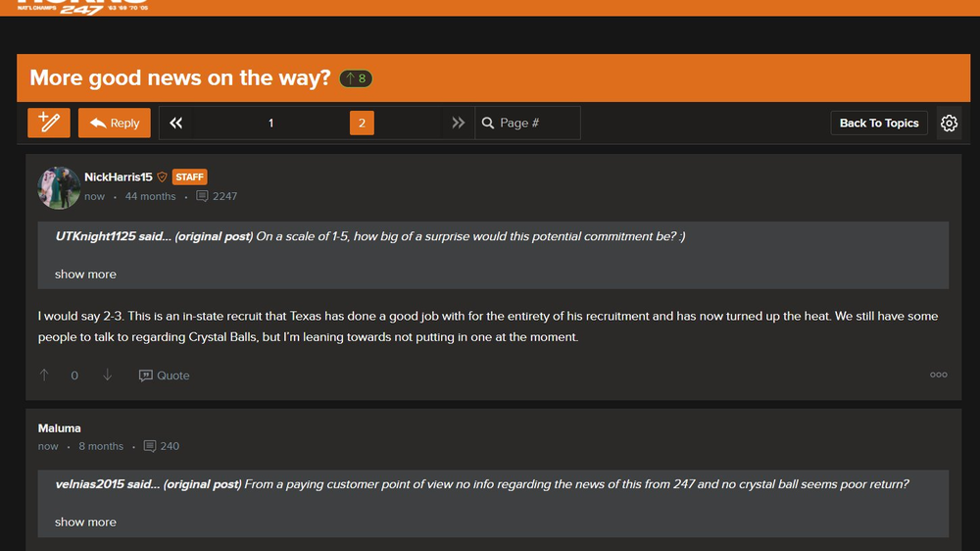Go to first page double-left arrows
Viewport: 980px width, 551px height.
[x=176, y=123]
